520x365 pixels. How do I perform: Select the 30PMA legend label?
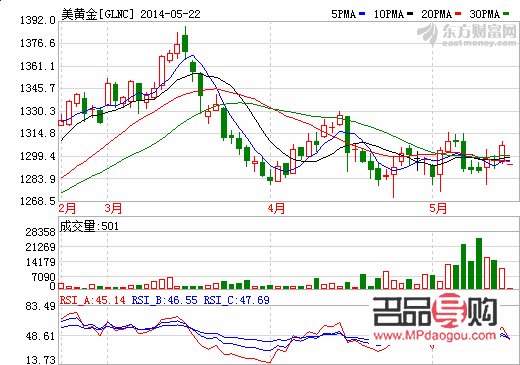click(485, 14)
